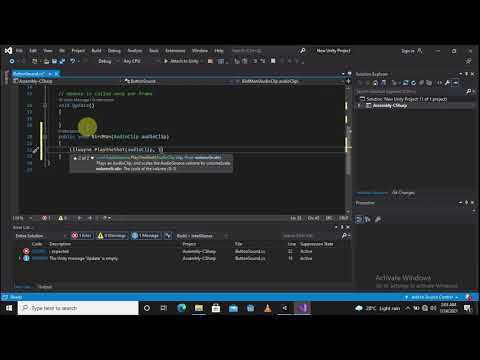Expand the Unity message info row
Viewport: 480px width, 360px height.
point(20,258)
